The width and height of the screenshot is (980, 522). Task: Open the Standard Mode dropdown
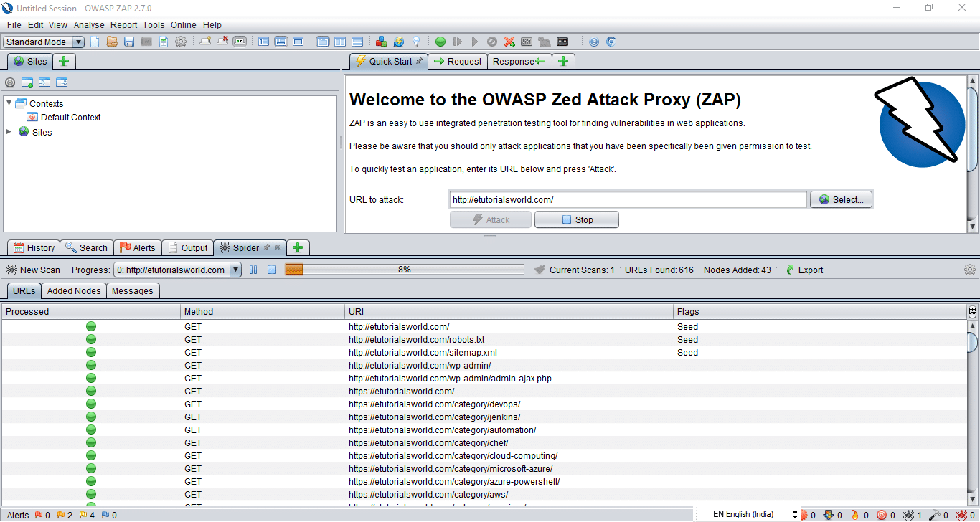coord(44,42)
